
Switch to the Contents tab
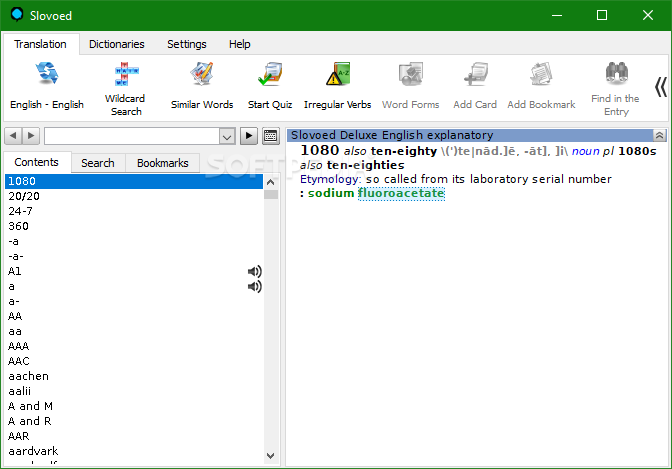36,162
